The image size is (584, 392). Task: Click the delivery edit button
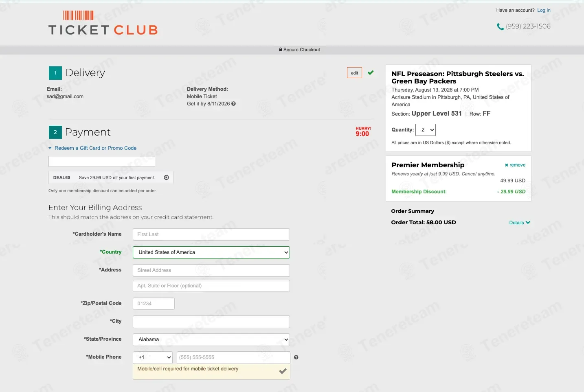[354, 73]
